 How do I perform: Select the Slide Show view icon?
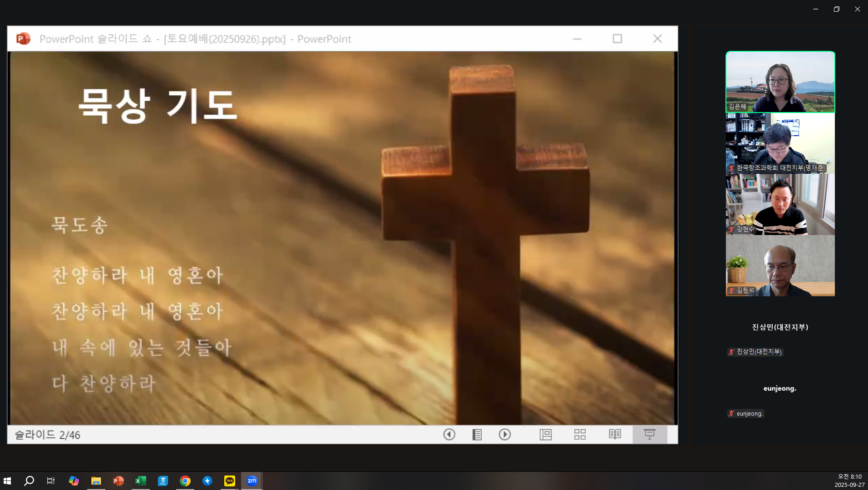pyautogui.click(x=650, y=435)
